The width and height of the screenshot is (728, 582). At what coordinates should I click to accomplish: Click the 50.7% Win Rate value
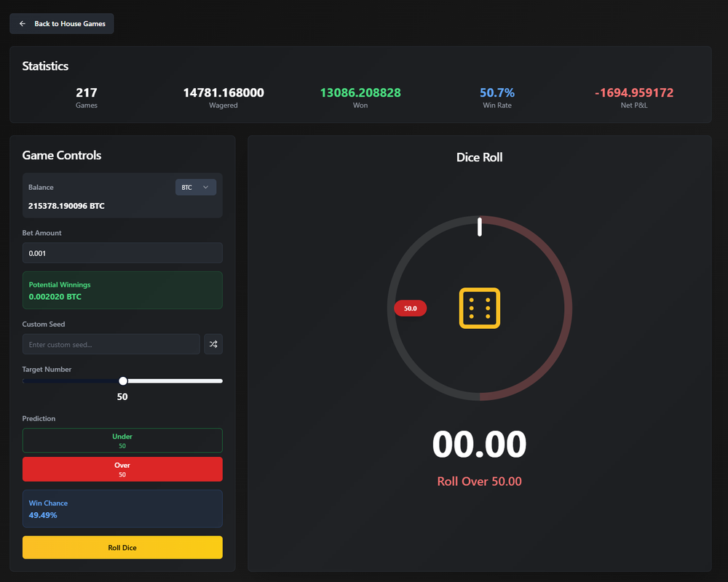click(x=497, y=93)
